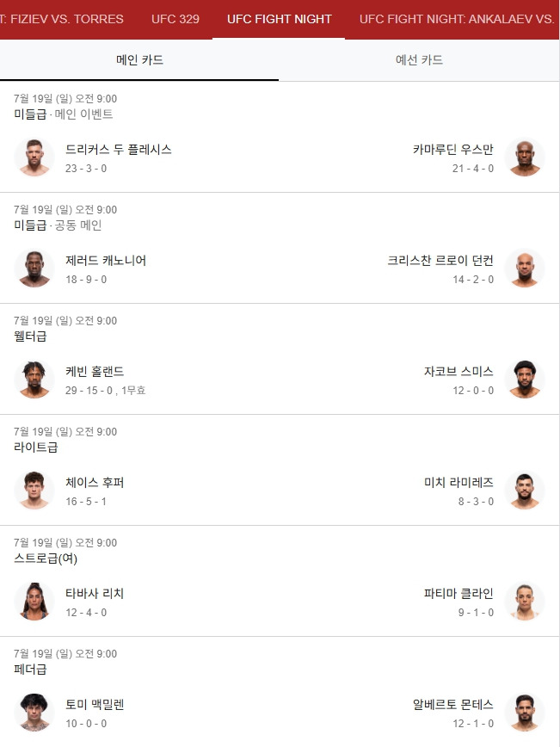Click 자코브 스미스 fighter portrait
Image resolution: width=560 pixels, height=747 pixels.
click(525, 380)
